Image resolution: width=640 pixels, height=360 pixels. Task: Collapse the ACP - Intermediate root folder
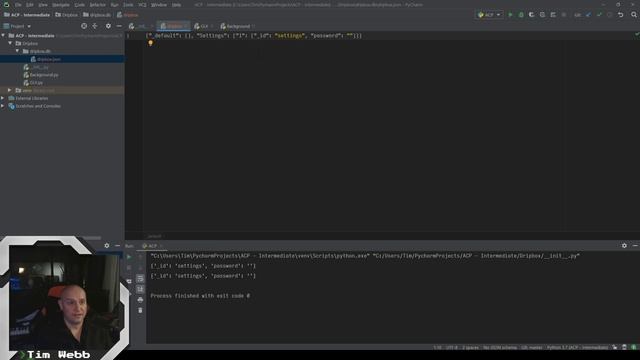(3, 36)
